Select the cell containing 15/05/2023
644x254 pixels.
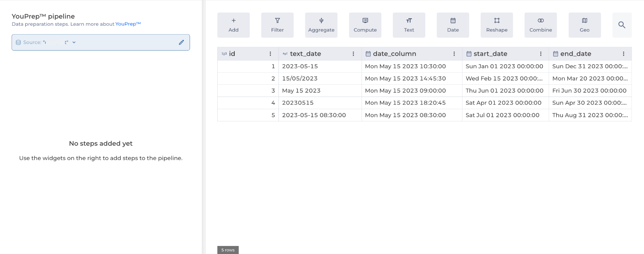click(x=300, y=79)
